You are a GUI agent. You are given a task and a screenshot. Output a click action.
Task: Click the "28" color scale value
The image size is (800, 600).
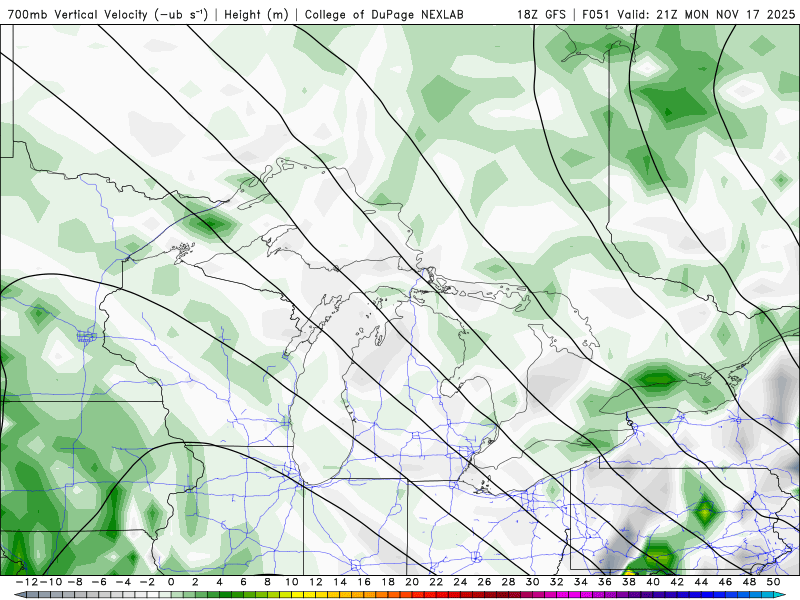pos(508,582)
